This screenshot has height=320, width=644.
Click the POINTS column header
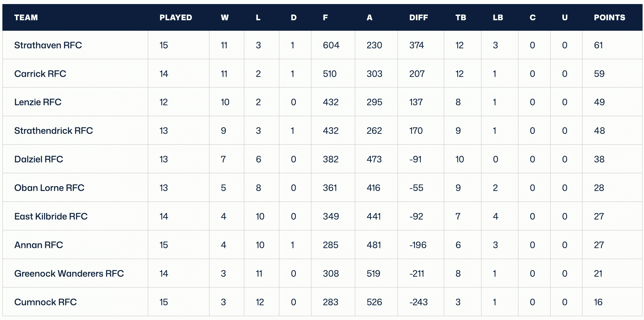(x=609, y=17)
